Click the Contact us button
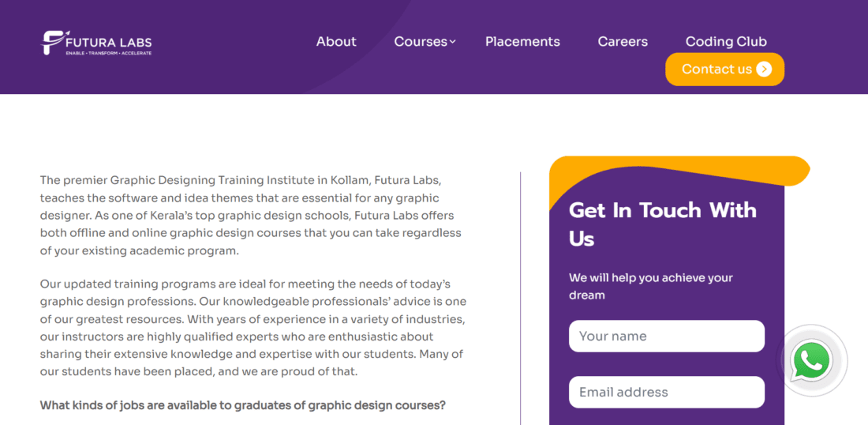This screenshot has width=868, height=425. pos(724,70)
